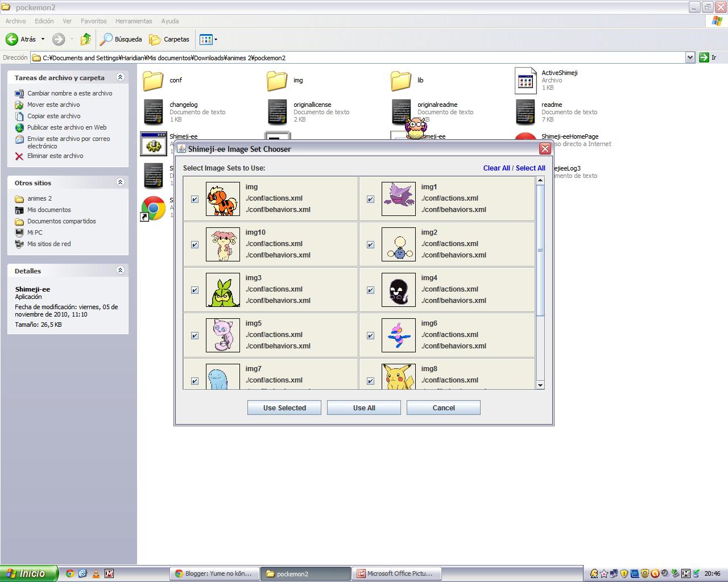Select the readme text document
The height and width of the screenshot is (582, 728).
pyautogui.click(x=526, y=112)
